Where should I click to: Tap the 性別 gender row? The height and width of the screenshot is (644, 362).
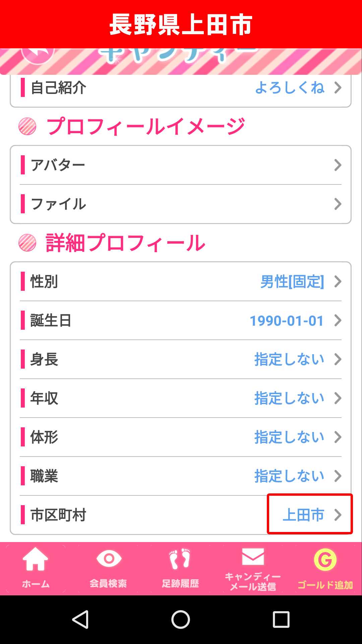click(x=181, y=281)
